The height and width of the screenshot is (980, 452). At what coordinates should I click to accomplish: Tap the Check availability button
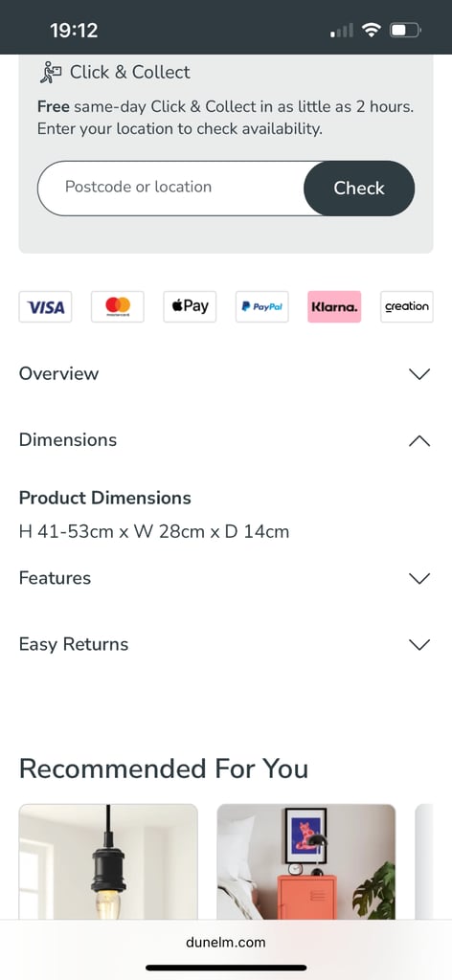[359, 189]
